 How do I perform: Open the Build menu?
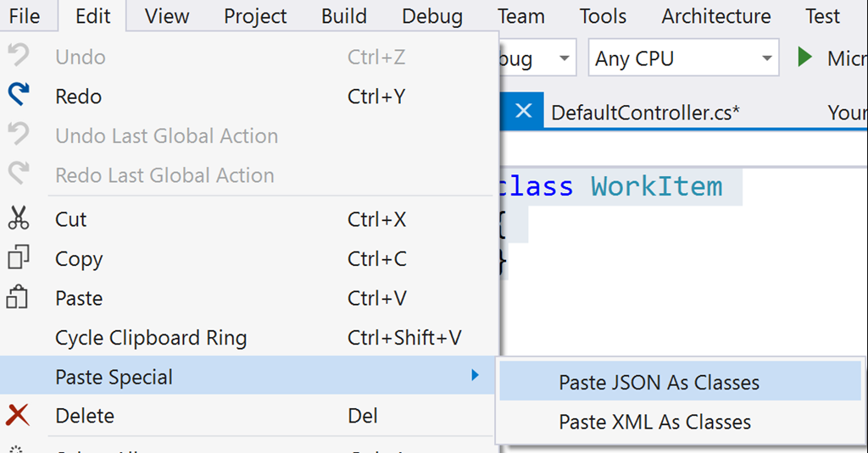(344, 16)
